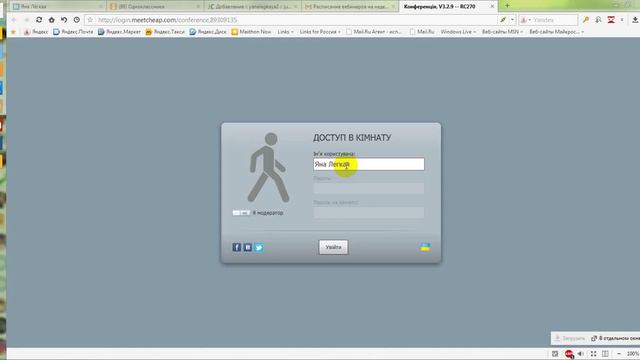The image size is (640, 360).
Task: Share via Twitter icon in dialog
Action: point(259,247)
